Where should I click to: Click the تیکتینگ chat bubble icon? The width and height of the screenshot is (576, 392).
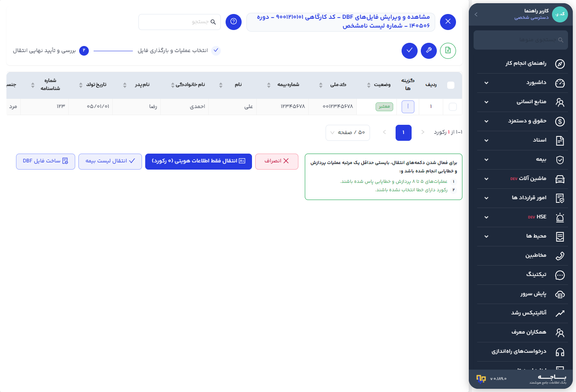[560, 275]
